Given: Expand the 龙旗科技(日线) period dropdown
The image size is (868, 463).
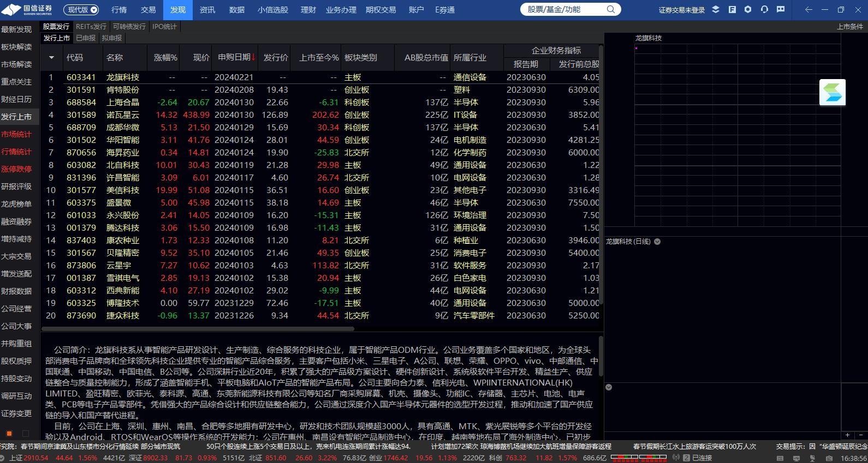Looking at the screenshot, I should (x=657, y=242).
